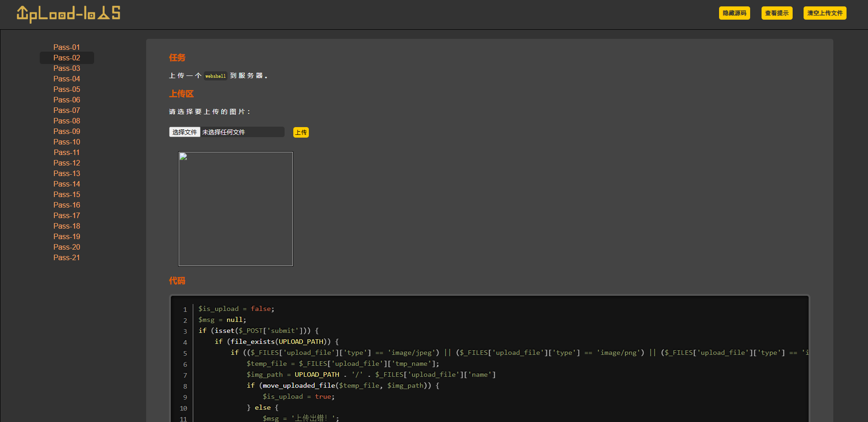Click the 代码 heading
The image size is (868, 422).
click(177, 281)
